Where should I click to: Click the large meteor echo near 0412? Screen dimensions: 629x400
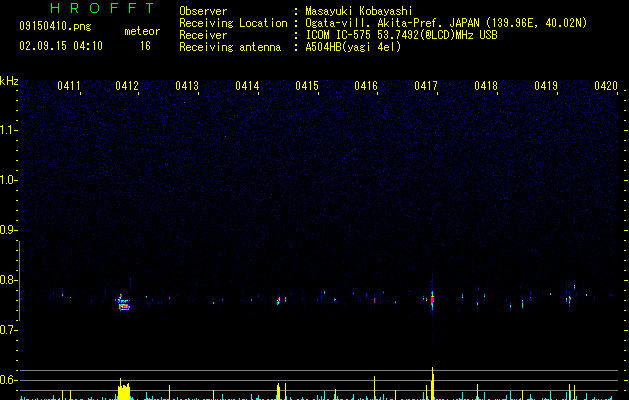pos(124,303)
